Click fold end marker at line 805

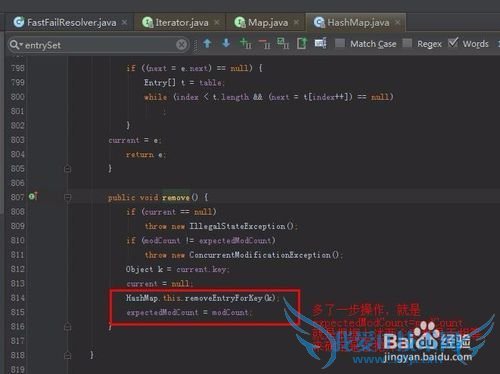point(68,169)
